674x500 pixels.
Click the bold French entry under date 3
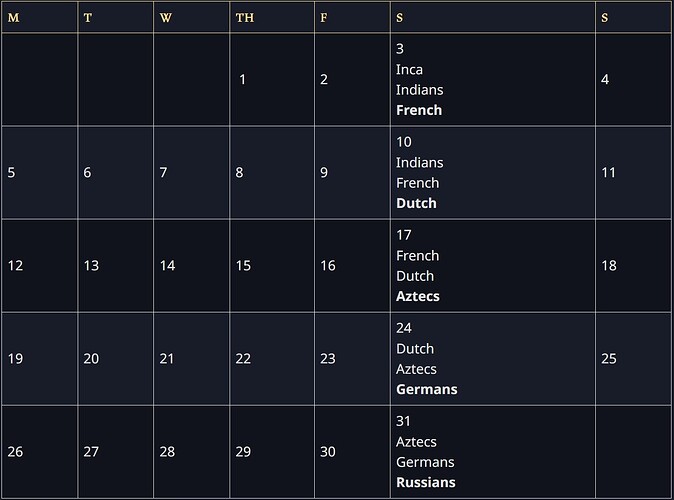point(419,110)
